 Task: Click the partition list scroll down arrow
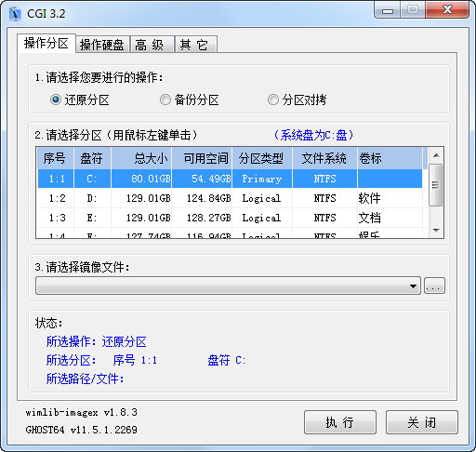pyautogui.click(x=436, y=230)
